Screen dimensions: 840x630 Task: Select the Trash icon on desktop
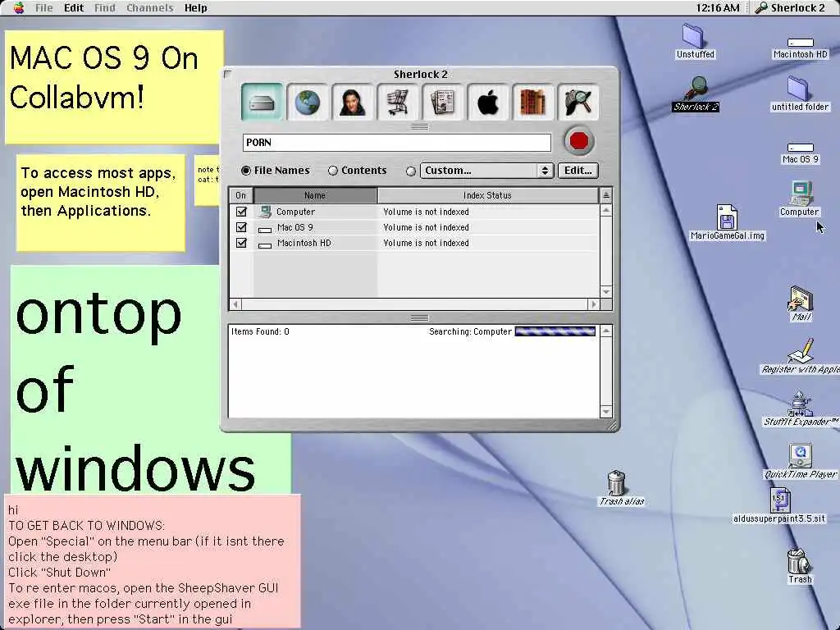click(x=800, y=566)
